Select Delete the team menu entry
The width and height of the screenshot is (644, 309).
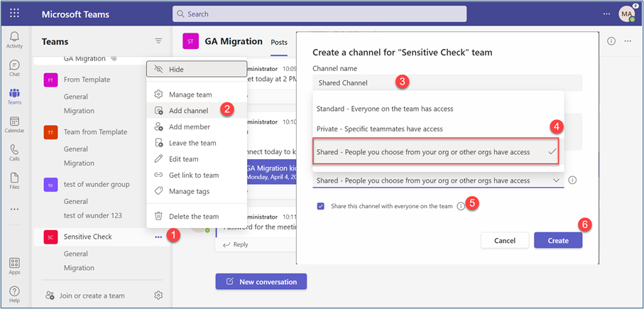pos(193,216)
